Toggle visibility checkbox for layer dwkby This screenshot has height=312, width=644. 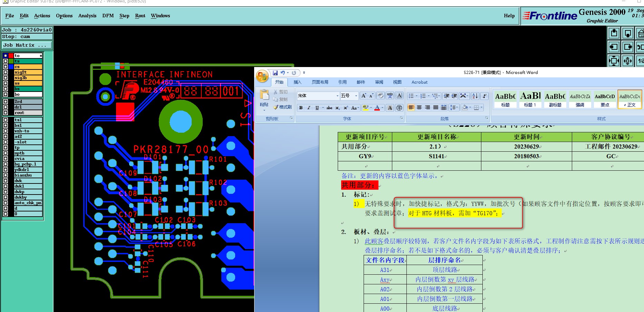click(6, 197)
